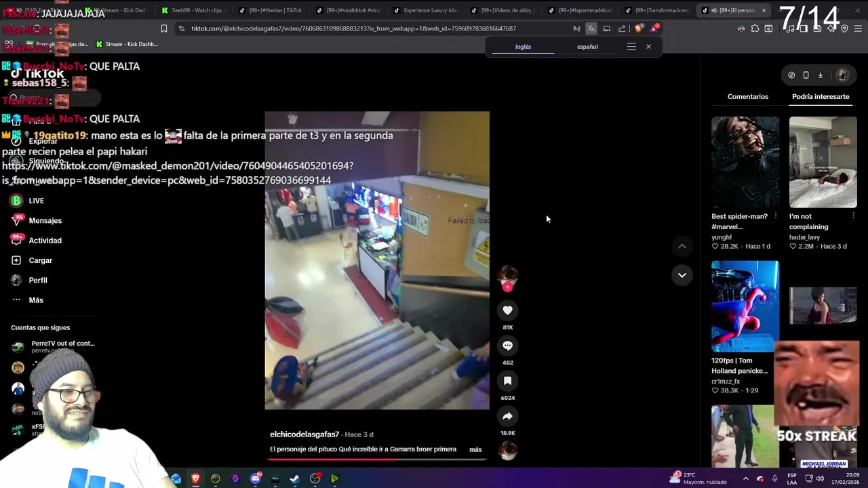Open clock and date 20:09

pyautogui.click(x=847, y=478)
